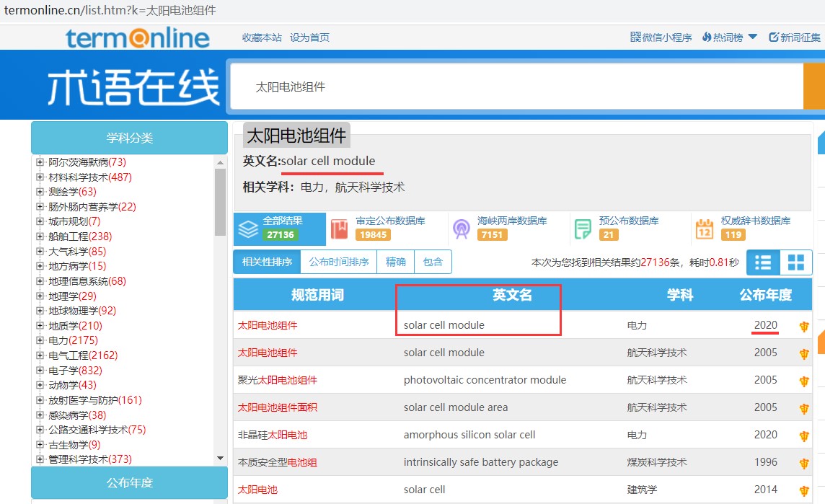This screenshot has width=825, height=504.
Task: Click the 权威辞书数据库 calendar icon
Action: (x=704, y=229)
